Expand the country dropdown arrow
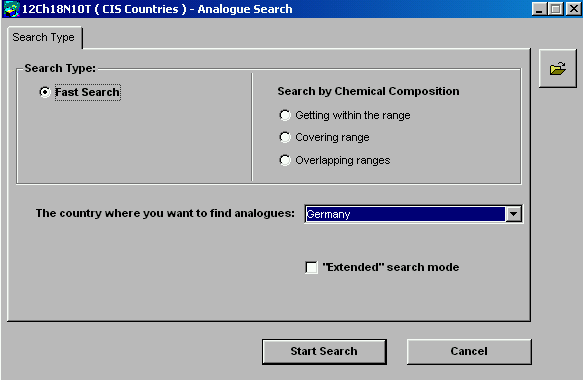Screen dimensions: 583x380 (x=513, y=214)
